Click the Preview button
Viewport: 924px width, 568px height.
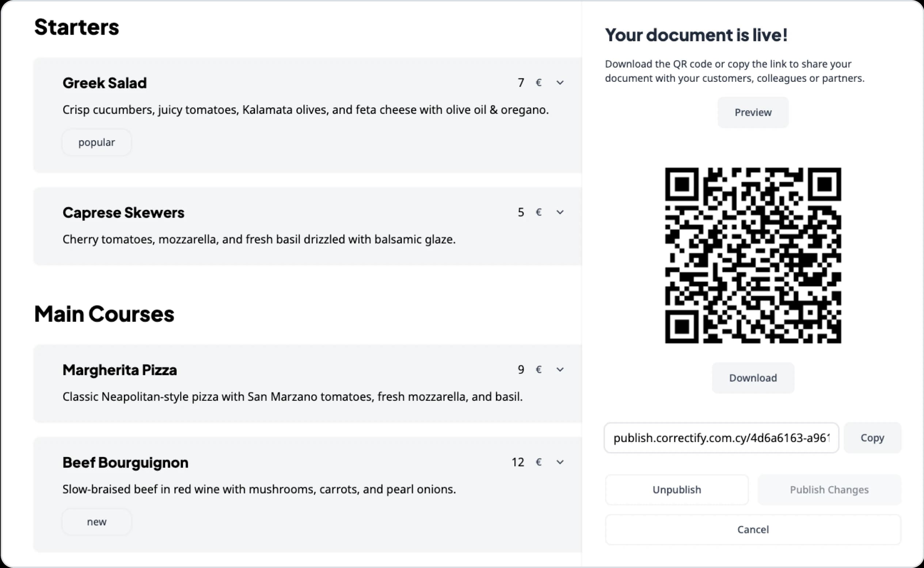click(753, 112)
